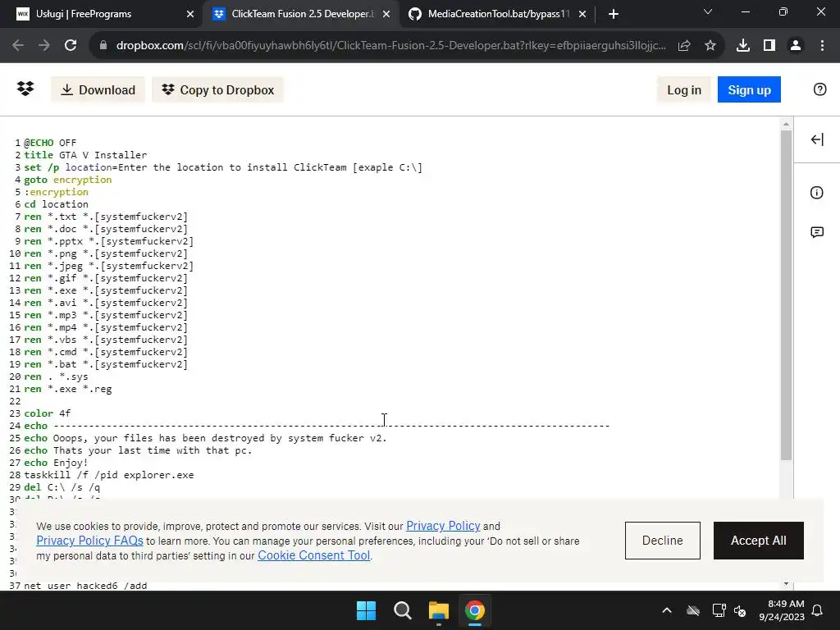Open the Privacy Policy link

(443, 526)
